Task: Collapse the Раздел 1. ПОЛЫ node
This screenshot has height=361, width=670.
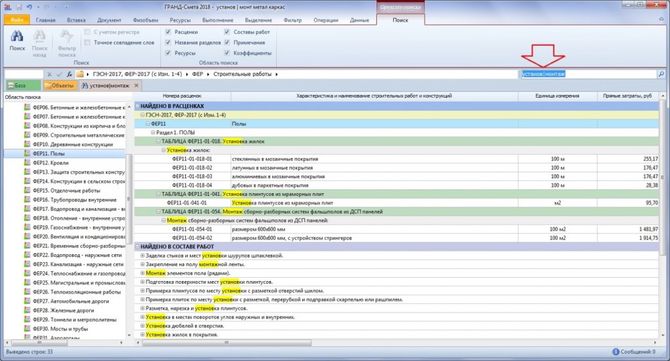Action: 153,132
